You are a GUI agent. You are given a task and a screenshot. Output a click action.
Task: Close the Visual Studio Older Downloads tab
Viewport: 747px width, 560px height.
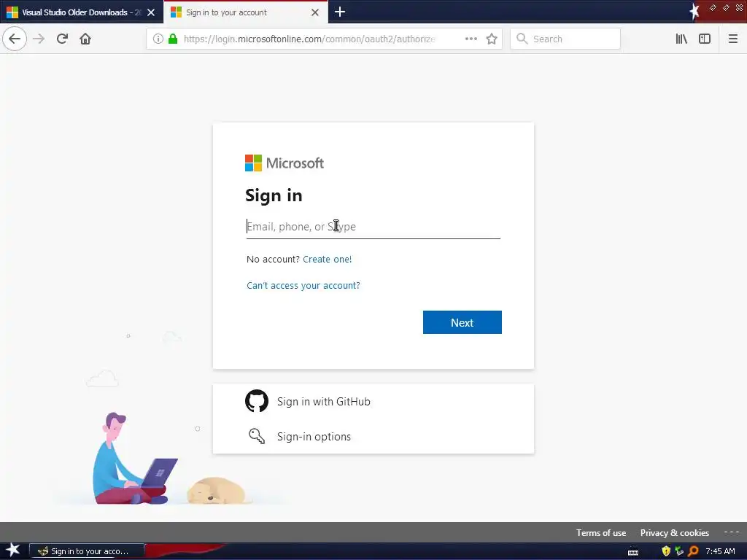click(x=151, y=12)
